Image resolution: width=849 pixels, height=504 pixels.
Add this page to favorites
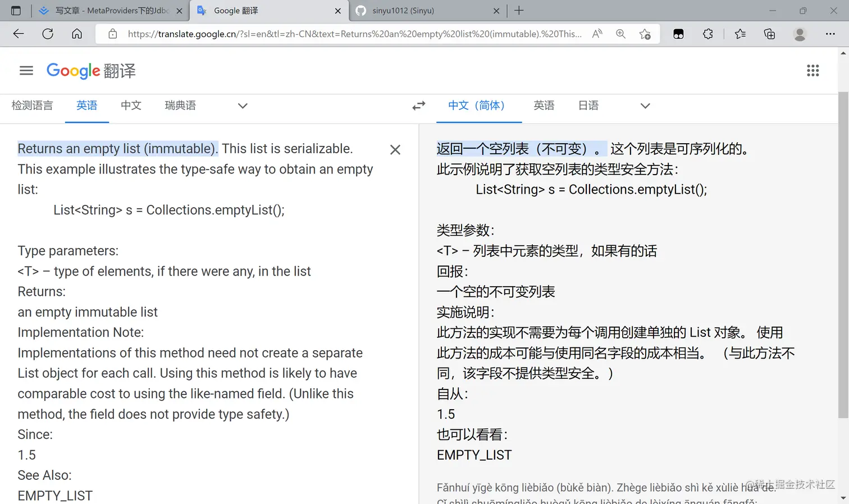(x=645, y=34)
